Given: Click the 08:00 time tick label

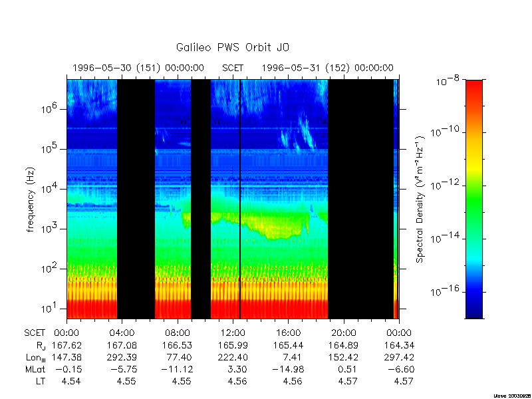Looking at the screenshot, I should point(177,333).
